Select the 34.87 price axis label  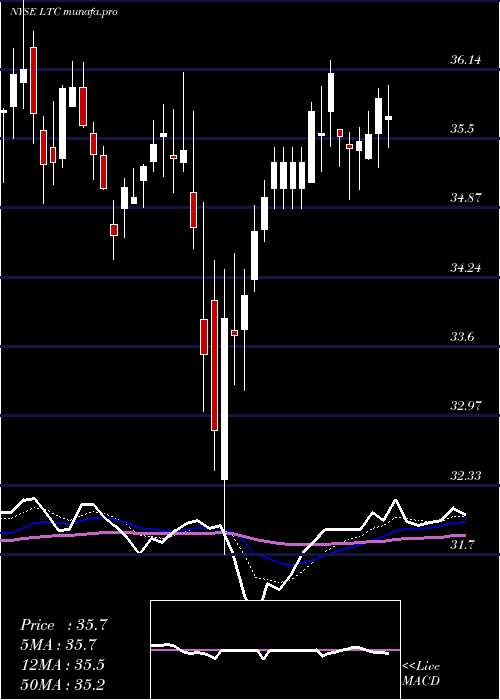tap(466, 198)
